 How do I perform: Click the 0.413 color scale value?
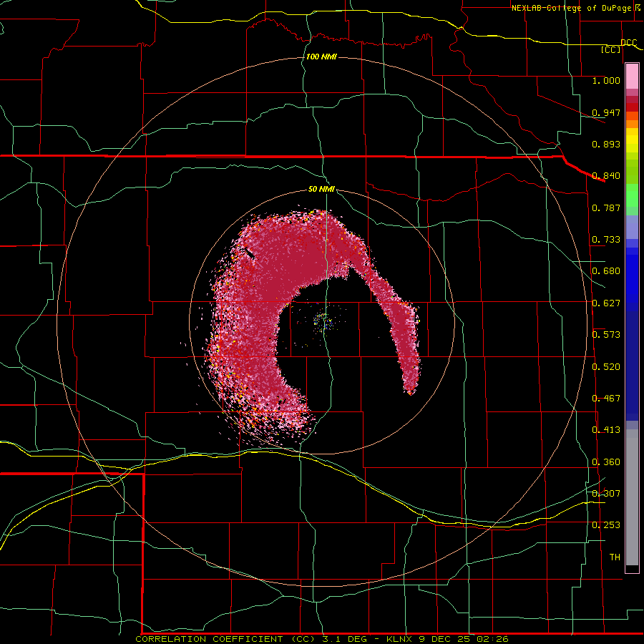click(x=606, y=430)
